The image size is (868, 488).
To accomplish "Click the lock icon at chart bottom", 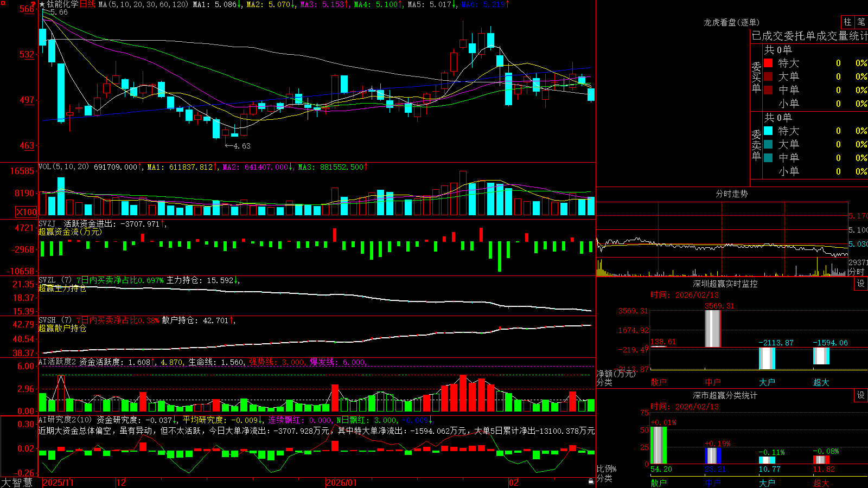I will click(x=591, y=481).
